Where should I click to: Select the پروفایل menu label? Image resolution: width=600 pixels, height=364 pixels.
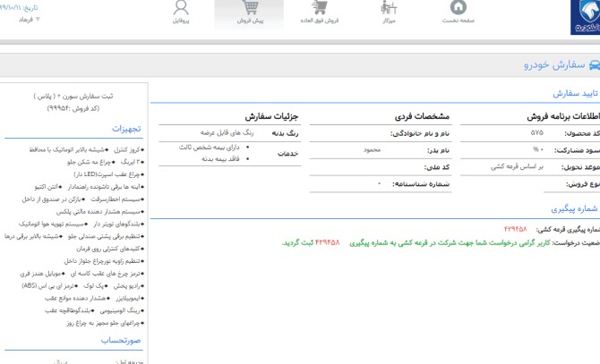(181, 21)
